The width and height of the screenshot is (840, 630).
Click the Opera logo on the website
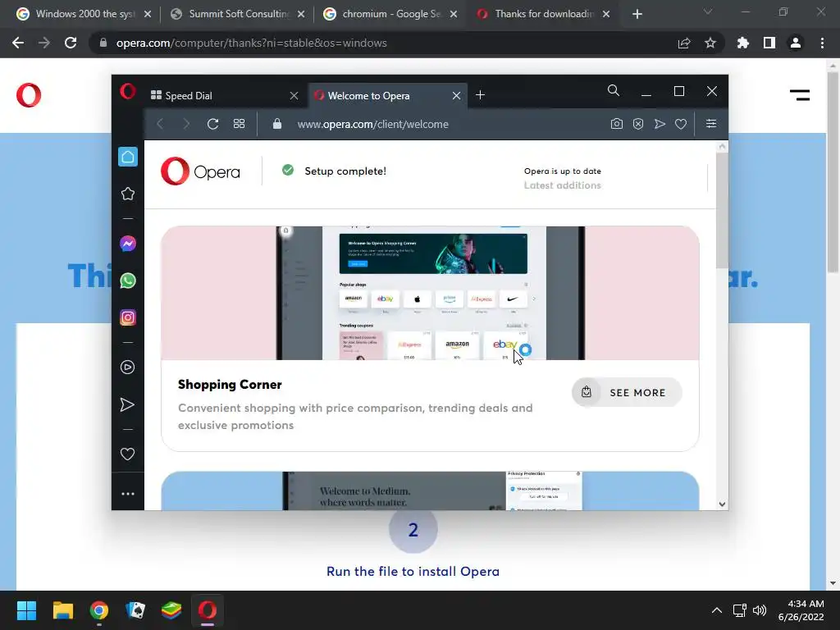29,95
